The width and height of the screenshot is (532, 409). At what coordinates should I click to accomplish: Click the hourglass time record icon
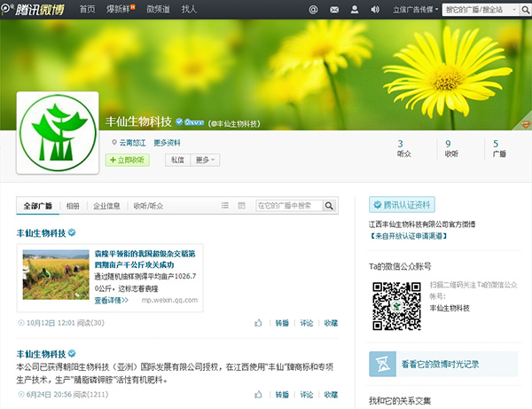click(382, 365)
